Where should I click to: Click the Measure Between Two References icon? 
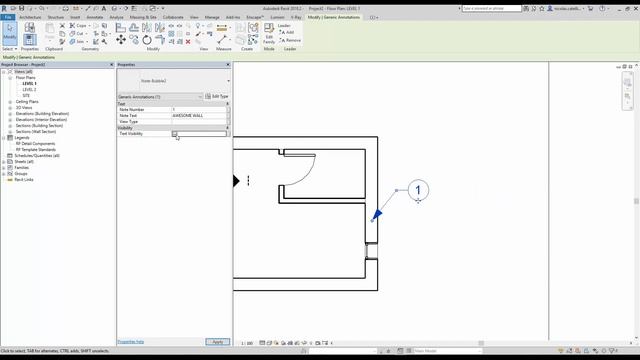click(x=222, y=40)
